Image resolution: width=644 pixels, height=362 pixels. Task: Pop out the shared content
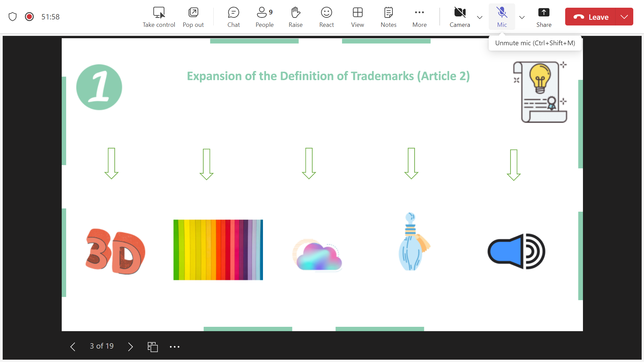[193, 17]
